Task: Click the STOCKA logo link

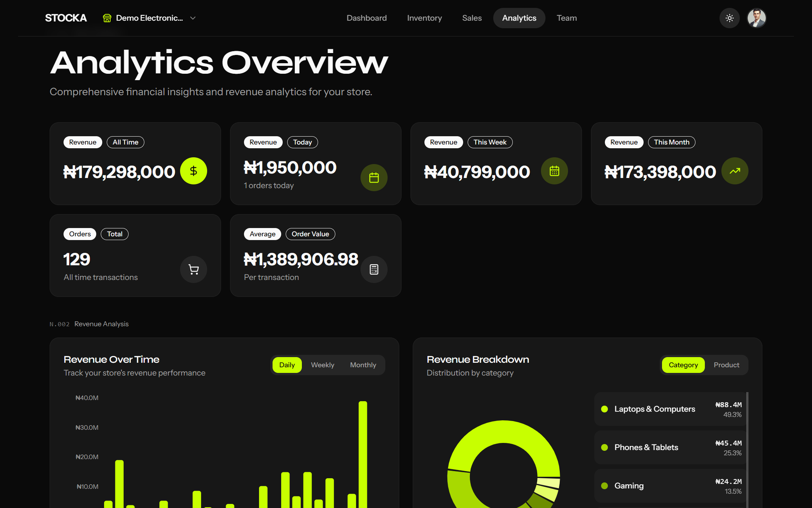Action: [x=66, y=18]
